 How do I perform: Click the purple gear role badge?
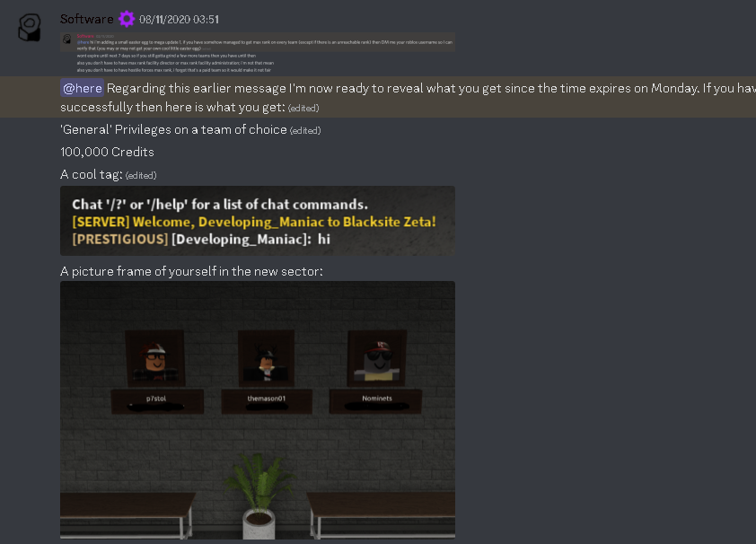pyautogui.click(x=127, y=19)
